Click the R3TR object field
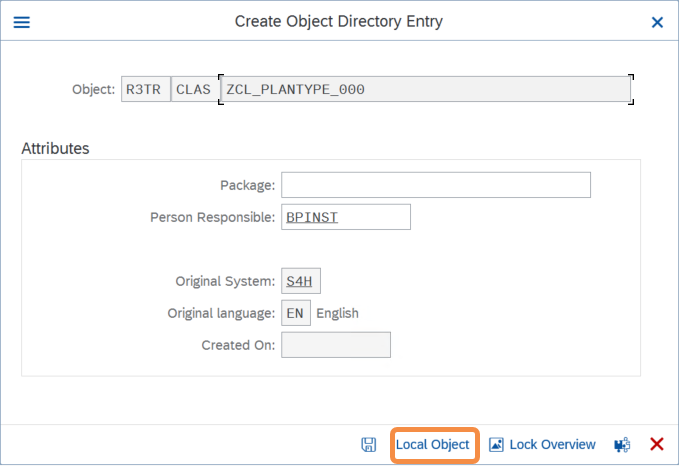This screenshot has height=466, width=679. point(145,89)
